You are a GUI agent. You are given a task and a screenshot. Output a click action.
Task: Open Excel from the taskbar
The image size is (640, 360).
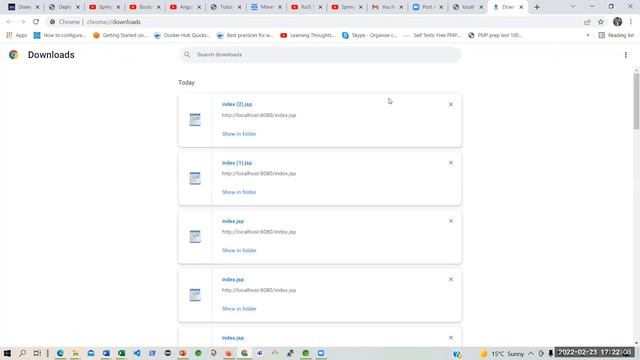click(x=122, y=353)
